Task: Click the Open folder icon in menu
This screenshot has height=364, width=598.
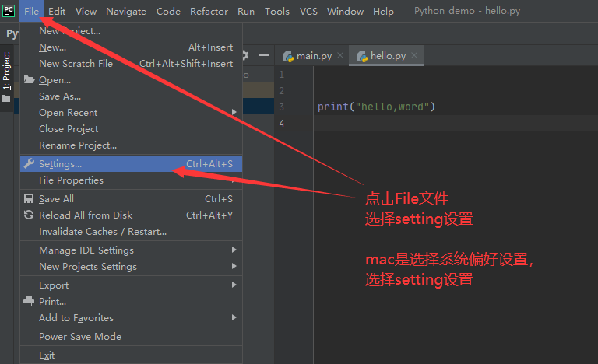Action: [29, 79]
